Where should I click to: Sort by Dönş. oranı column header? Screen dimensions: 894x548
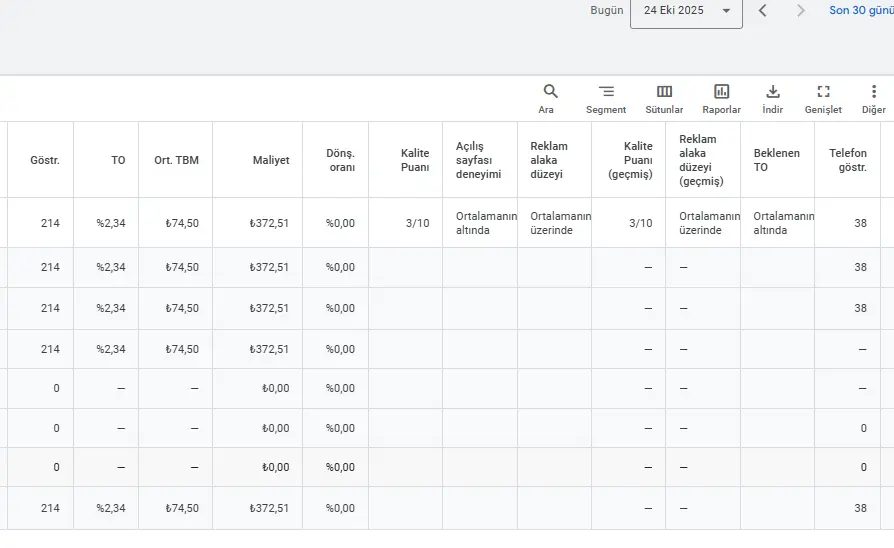click(340, 160)
